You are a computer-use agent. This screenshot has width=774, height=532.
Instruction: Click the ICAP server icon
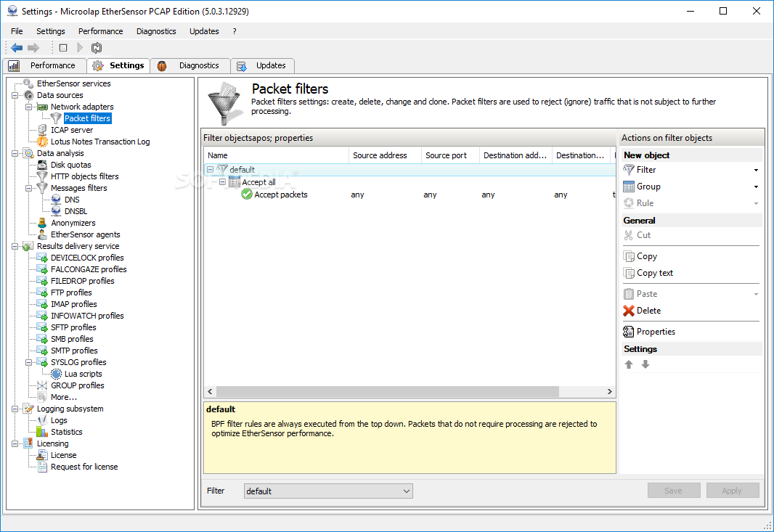coord(42,130)
